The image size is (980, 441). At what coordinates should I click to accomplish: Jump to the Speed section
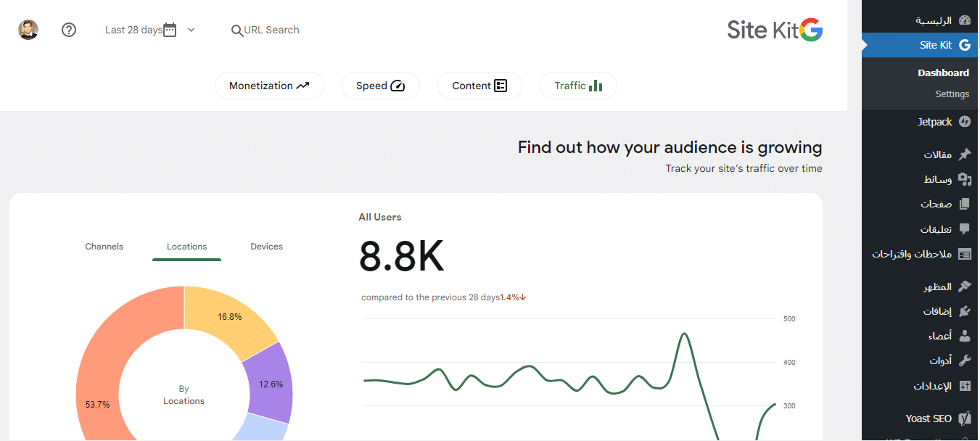click(380, 86)
